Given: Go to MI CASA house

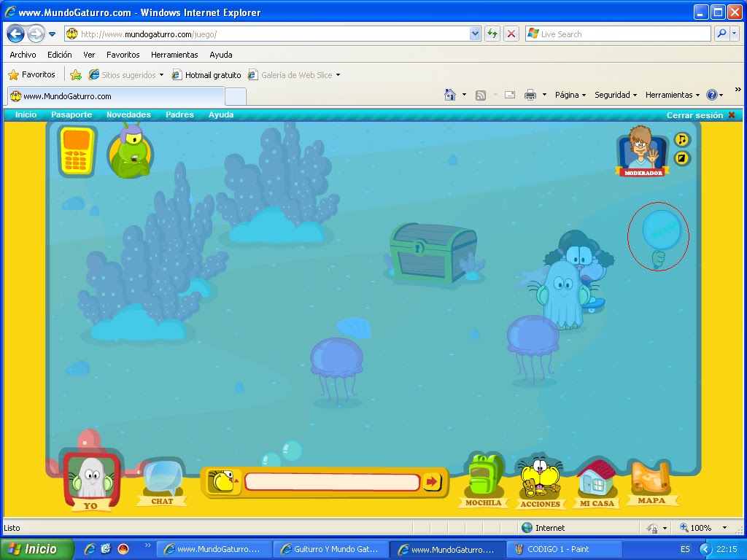Looking at the screenshot, I should tap(597, 483).
